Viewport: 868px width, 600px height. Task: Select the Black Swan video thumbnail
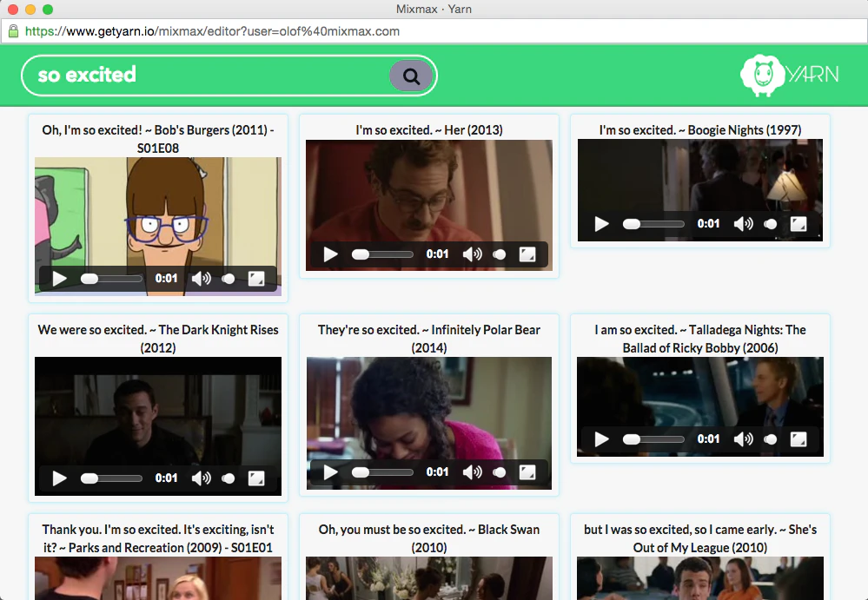(429, 578)
